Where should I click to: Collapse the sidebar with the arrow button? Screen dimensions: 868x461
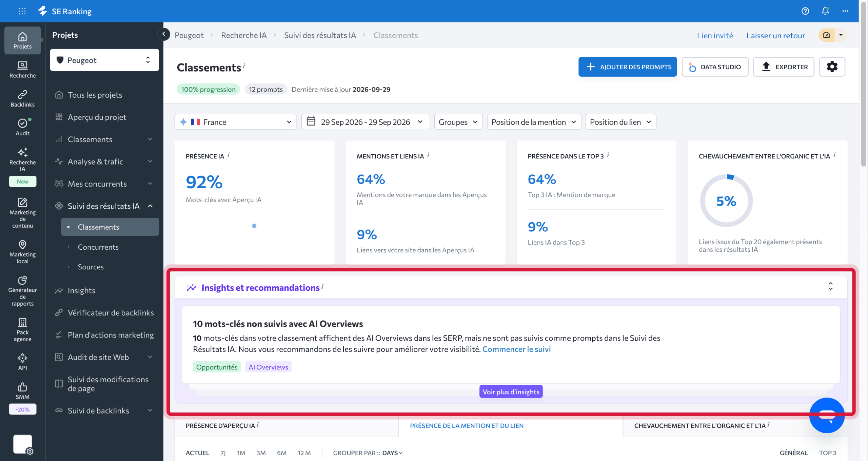(164, 34)
